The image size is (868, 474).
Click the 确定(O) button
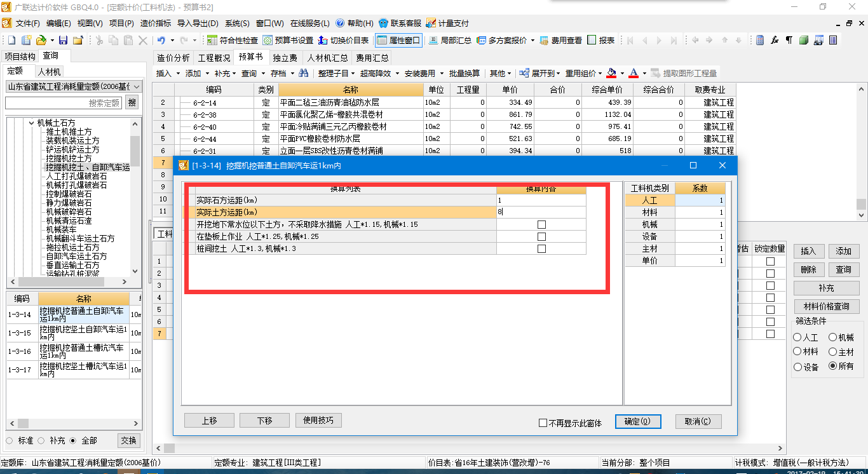(638, 421)
